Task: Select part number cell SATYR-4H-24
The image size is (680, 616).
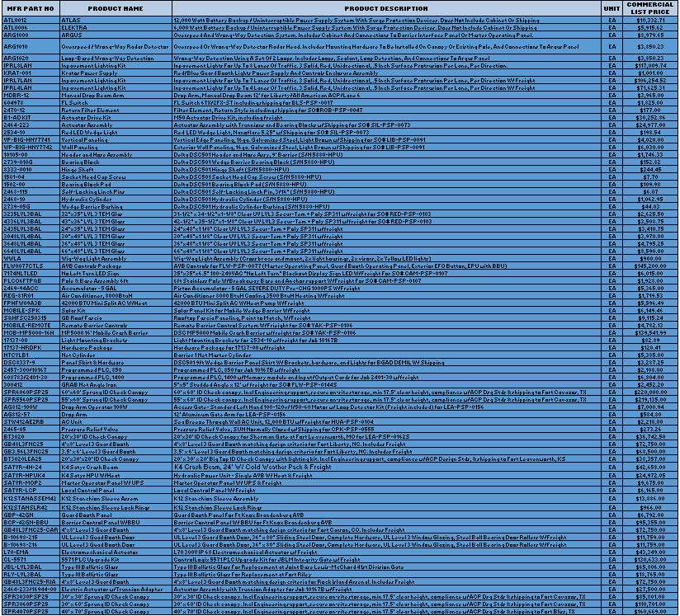Action: (x=31, y=468)
